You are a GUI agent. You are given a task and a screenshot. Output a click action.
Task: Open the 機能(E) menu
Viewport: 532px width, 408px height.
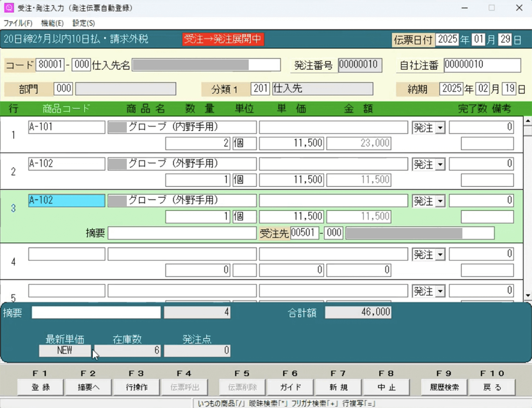click(x=52, y=23)
